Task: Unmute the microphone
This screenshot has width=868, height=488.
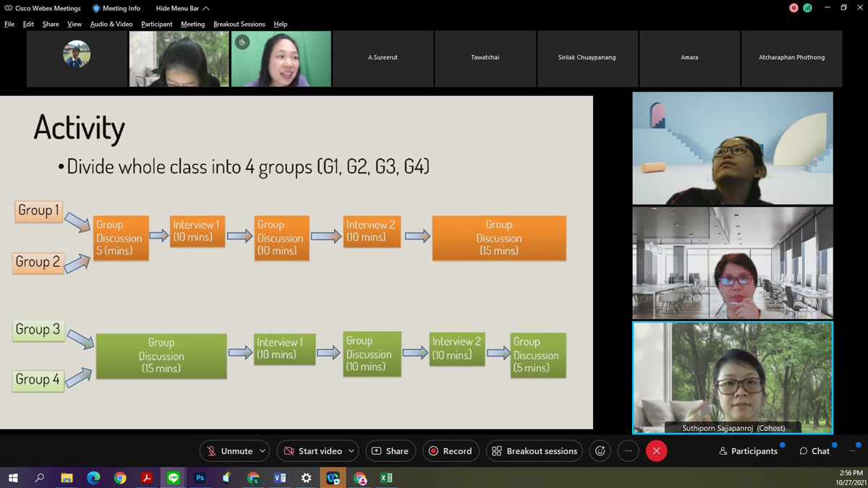Action: (x=229, y=451)
